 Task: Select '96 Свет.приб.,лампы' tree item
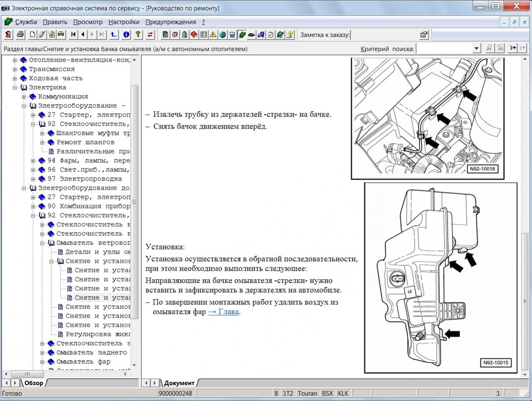click(89, 170)
